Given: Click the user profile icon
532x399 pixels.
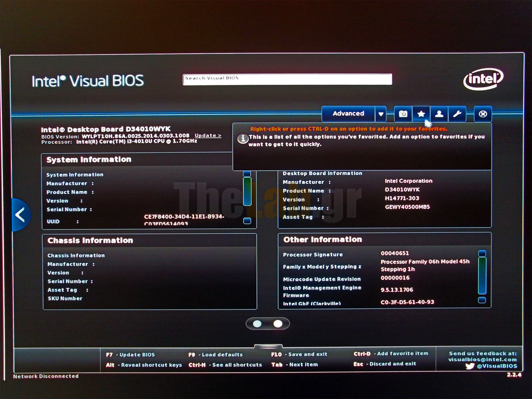Looking at the screenshot, I should click(439, 114).
